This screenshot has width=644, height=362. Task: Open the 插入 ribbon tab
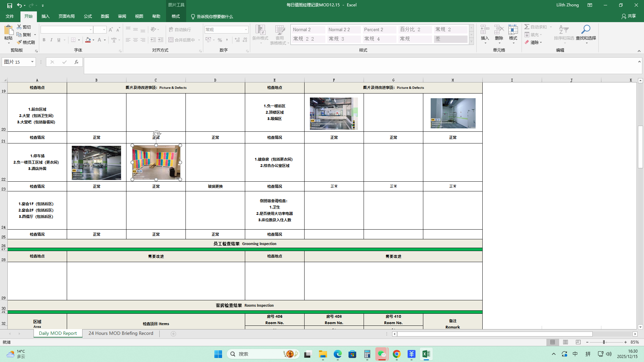tap(45, 16)
